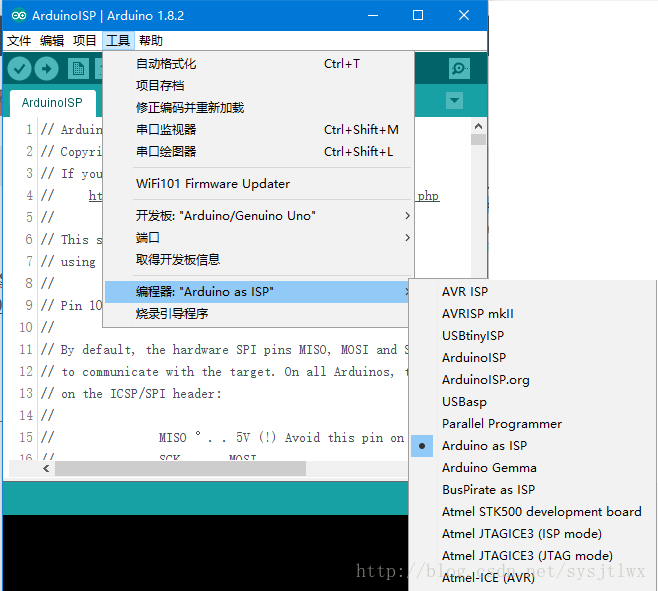Screen dimensions: 658x591
Task: Open the 文件 menu
Action: point(19,41)
